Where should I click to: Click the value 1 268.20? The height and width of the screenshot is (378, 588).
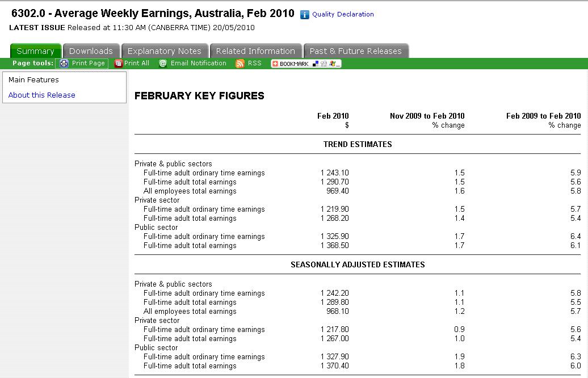pos(334,219)
